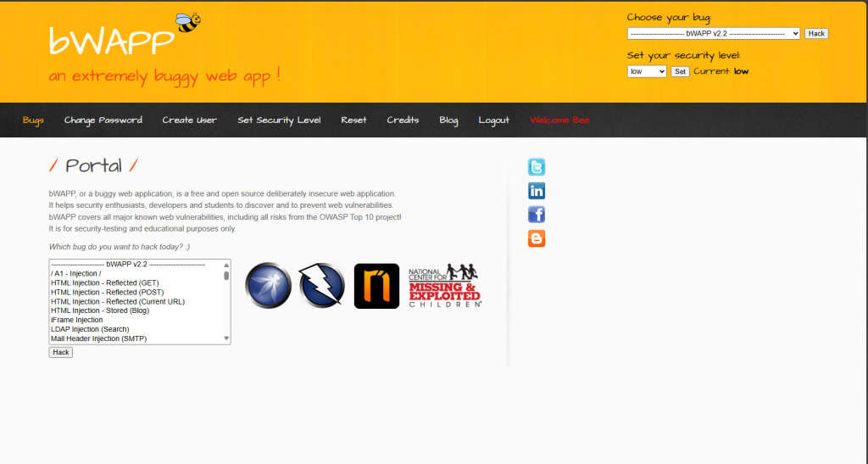Image resolution: width=868 pixels, height=464 pixels.
Task: Click the Portal heading
Action: [93, 165]
